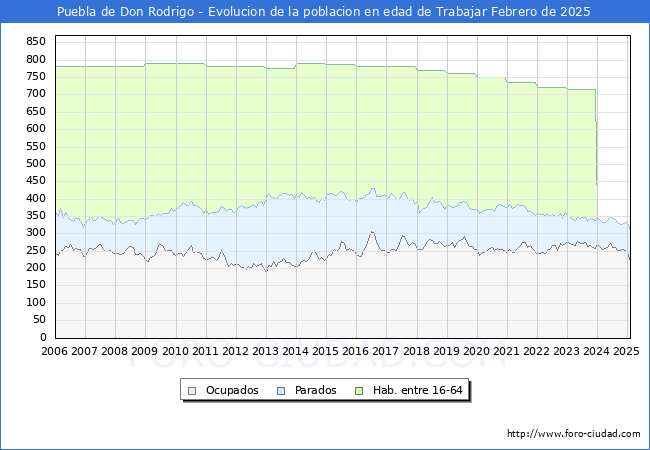Image resolution: width=650 pixels, height=450 pixels.
Task: Click the 2019 x-axis year label
Action: (446, 351)
